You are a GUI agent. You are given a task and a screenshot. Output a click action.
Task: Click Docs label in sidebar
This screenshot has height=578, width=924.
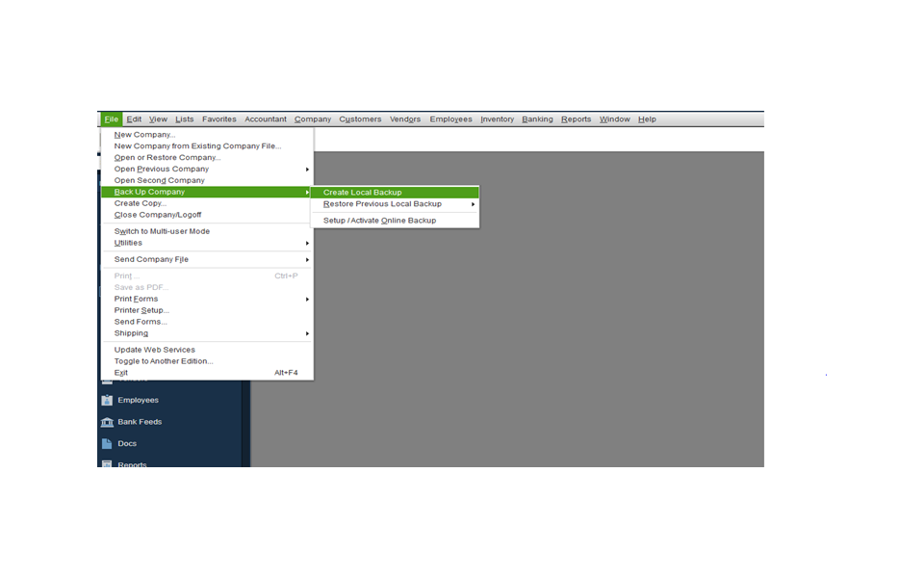click(127, 443)
